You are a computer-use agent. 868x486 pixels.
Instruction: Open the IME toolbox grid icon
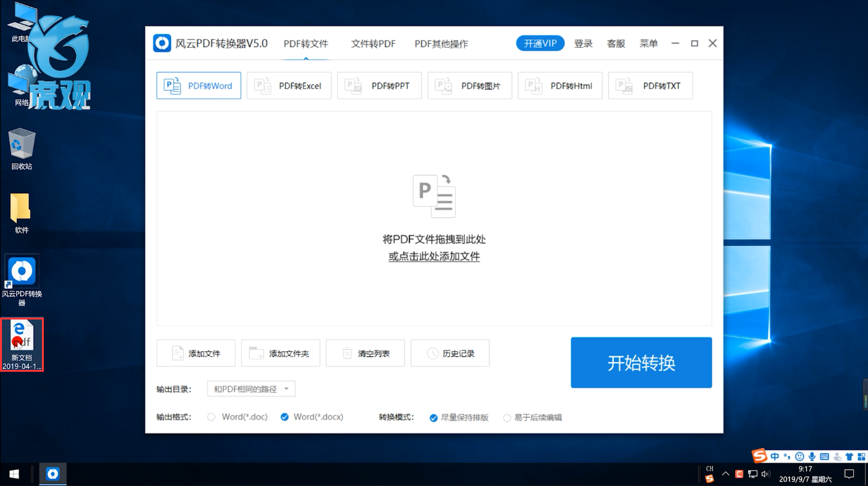click(x=862, y=456)
